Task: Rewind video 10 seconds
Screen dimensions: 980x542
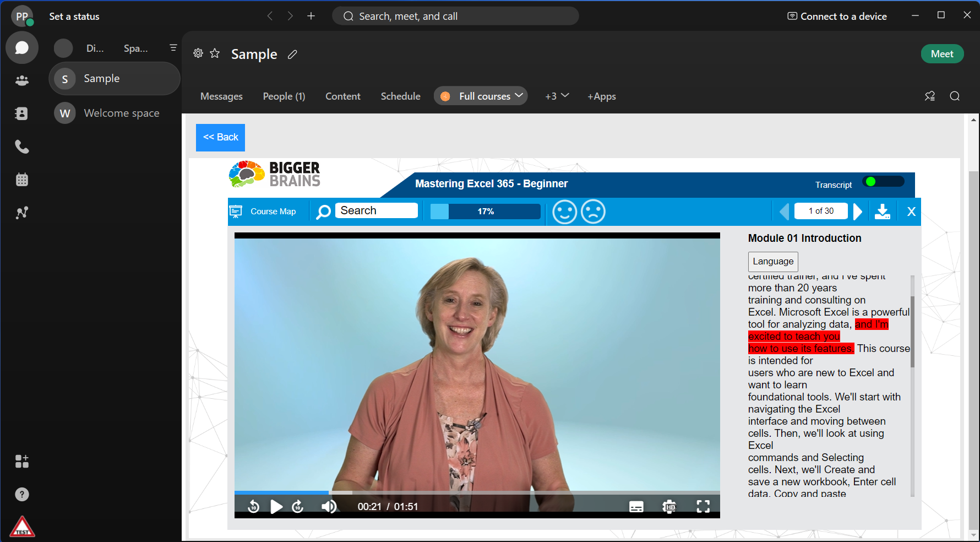Action: tap(254, 506)
